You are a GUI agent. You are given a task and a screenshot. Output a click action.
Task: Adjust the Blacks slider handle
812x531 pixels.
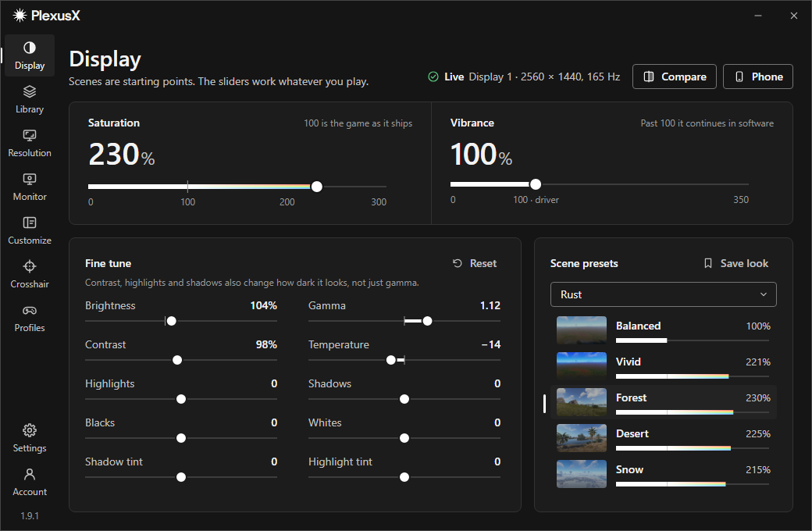tap(180, 438)
